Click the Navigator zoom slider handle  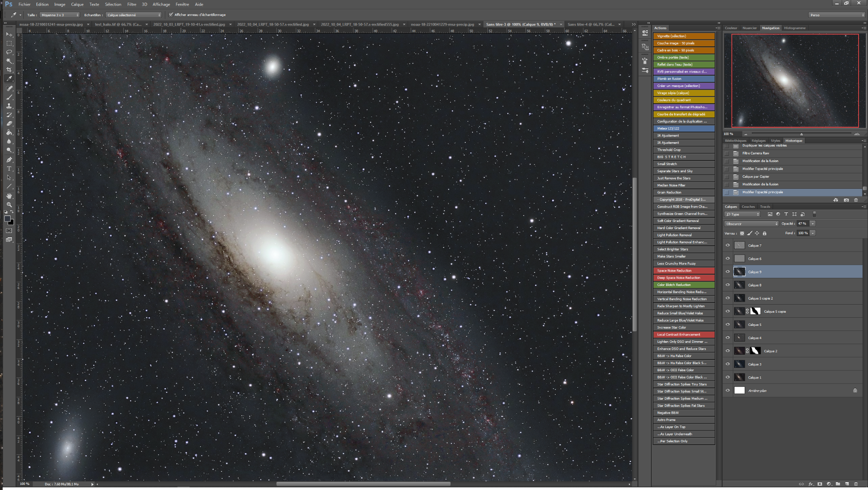[801, 134]
